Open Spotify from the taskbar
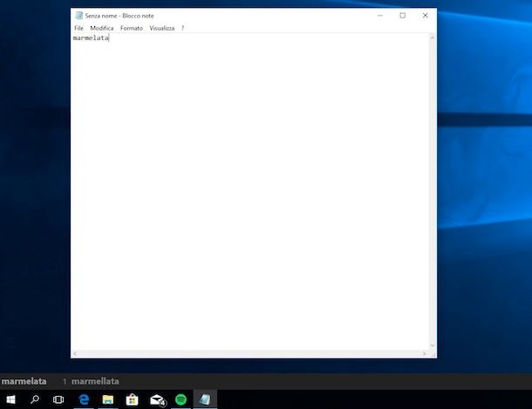532x409 pixels. [x=181, y=399]
